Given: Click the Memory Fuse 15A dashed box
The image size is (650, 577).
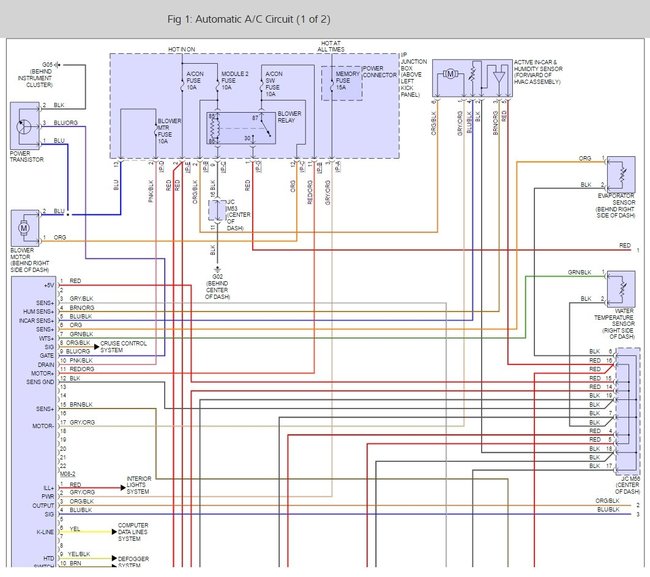Looking at the screenshot, I should click(x=342, y=83).
